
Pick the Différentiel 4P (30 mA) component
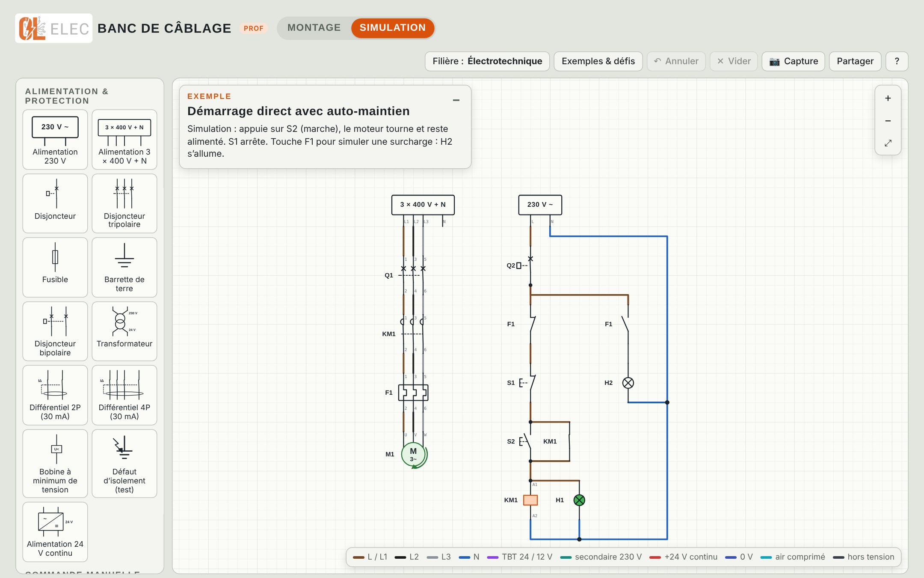pyautogui.click(x=124, y=395)
